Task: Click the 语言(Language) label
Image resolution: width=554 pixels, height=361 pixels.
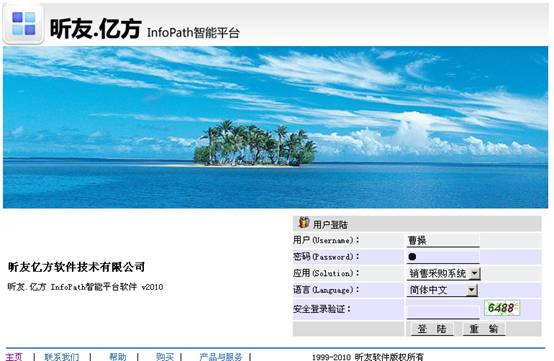Action: click(x=326, y=290)
